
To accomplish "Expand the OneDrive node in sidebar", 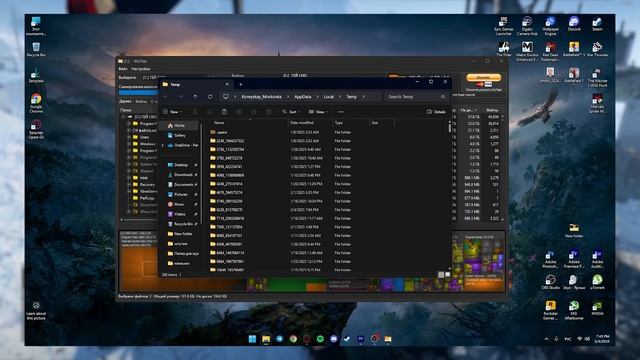I will pos(163,145).
